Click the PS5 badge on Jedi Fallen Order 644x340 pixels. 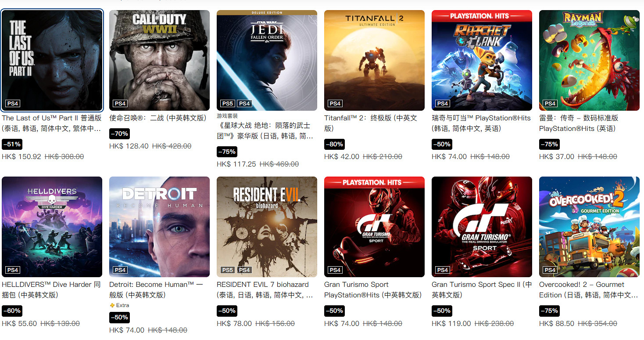click(x=227, y=104)
